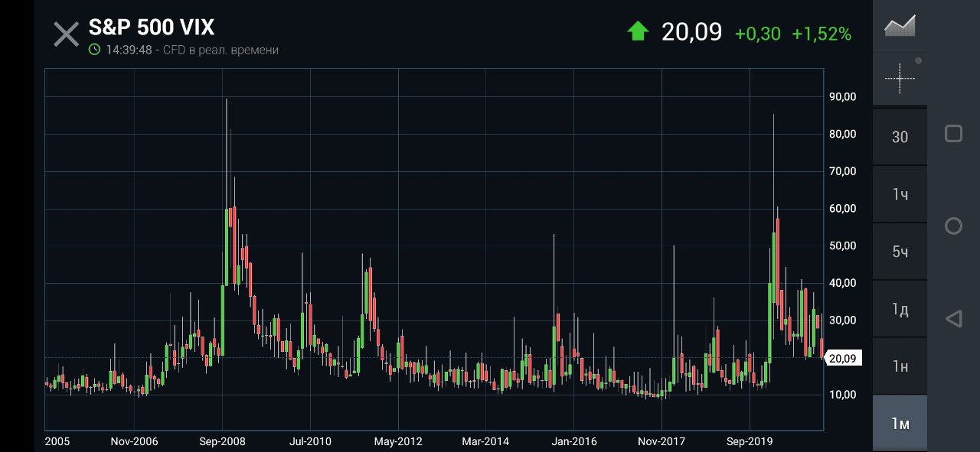Click the Sep-2019 date axis label

(750, 441)
